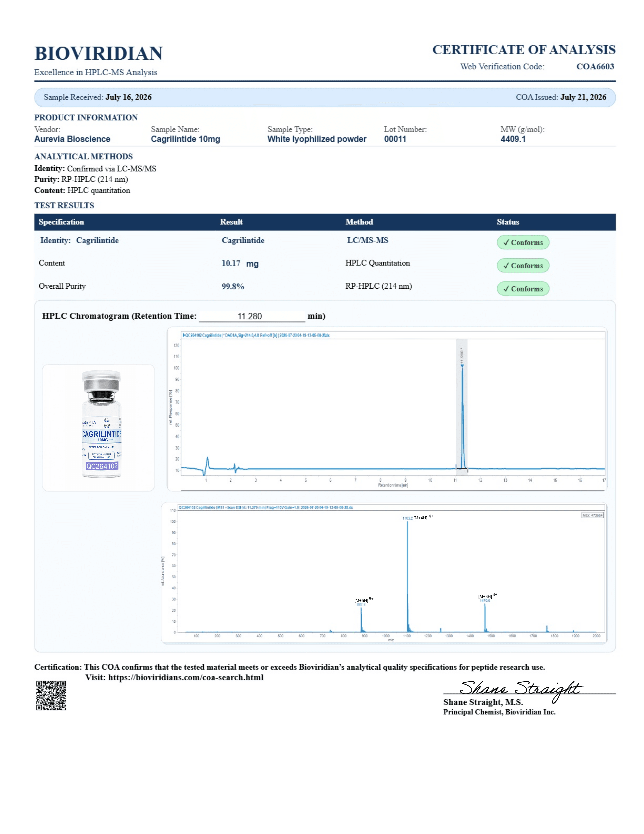Click the Cagrilintide vial product photo

(x=98, y=428)
